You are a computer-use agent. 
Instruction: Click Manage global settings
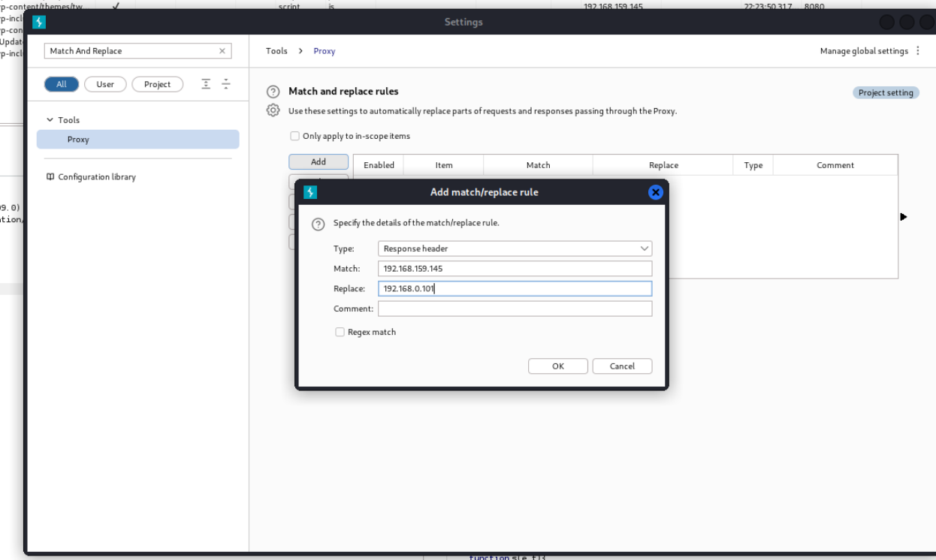click(864, 51)
